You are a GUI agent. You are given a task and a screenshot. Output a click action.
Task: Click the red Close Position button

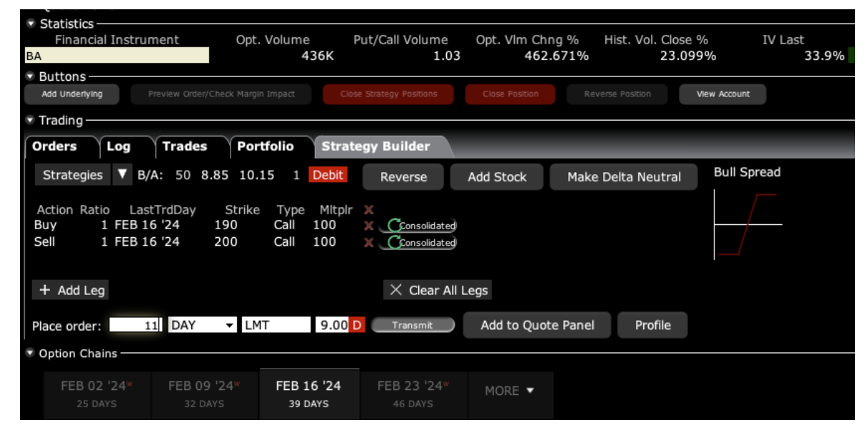[x=510, y=94]
